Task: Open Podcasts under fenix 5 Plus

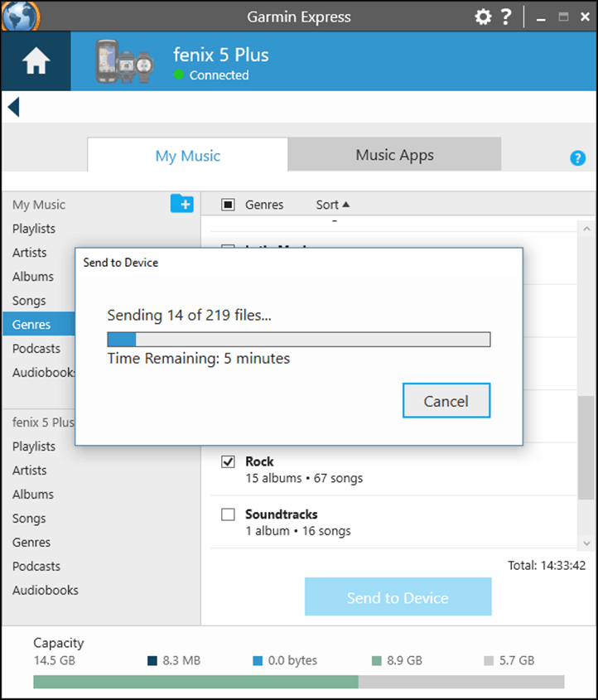Action: click(x=36, y=567)
